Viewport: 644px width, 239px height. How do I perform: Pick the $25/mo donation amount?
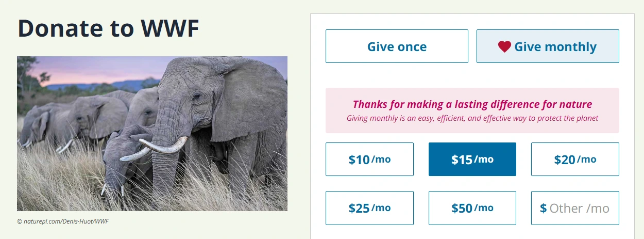point(369,208)
